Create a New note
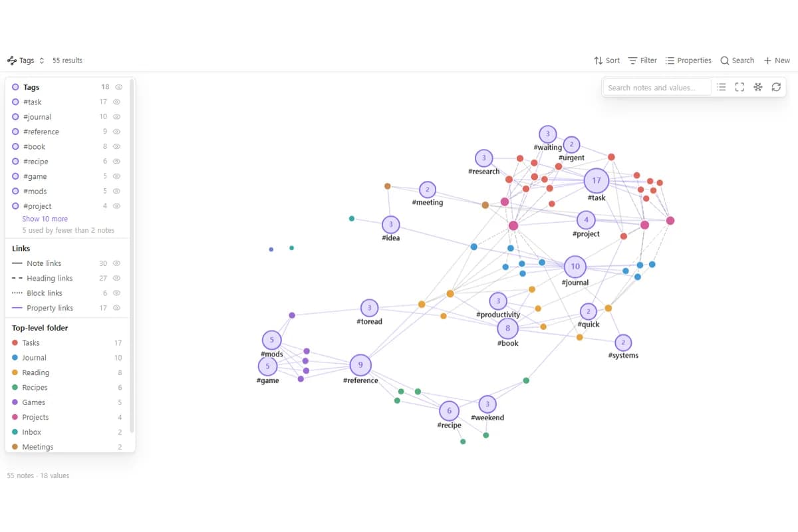Image resolution: width=798 pixels, height=532 pixels. click(x=777, y=61)
